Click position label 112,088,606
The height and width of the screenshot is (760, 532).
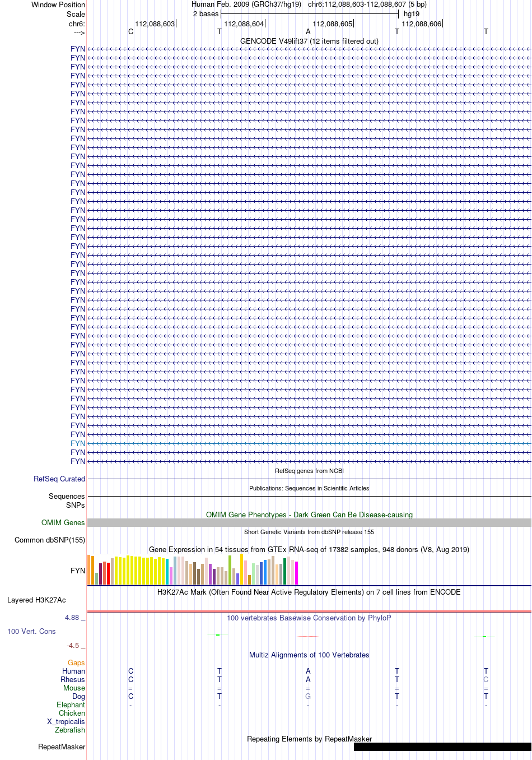click(x=422, y=24)
